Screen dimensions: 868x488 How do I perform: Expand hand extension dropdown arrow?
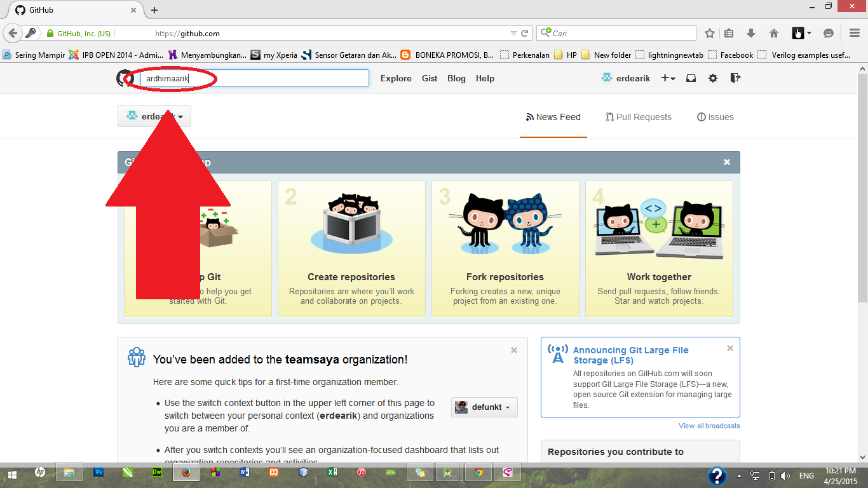click(809, 34)
